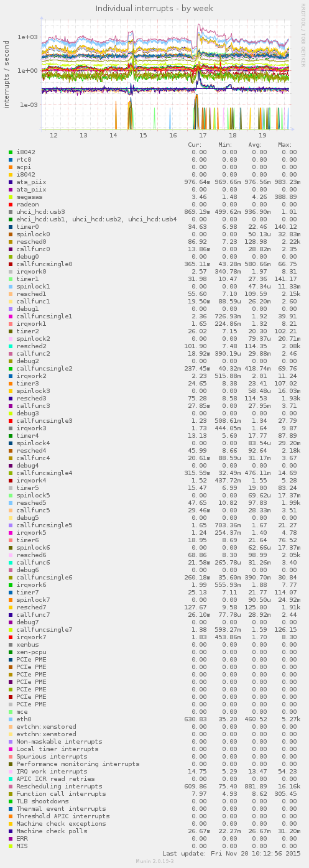Select the Rescheduling interrupts legend swatch

11,787
